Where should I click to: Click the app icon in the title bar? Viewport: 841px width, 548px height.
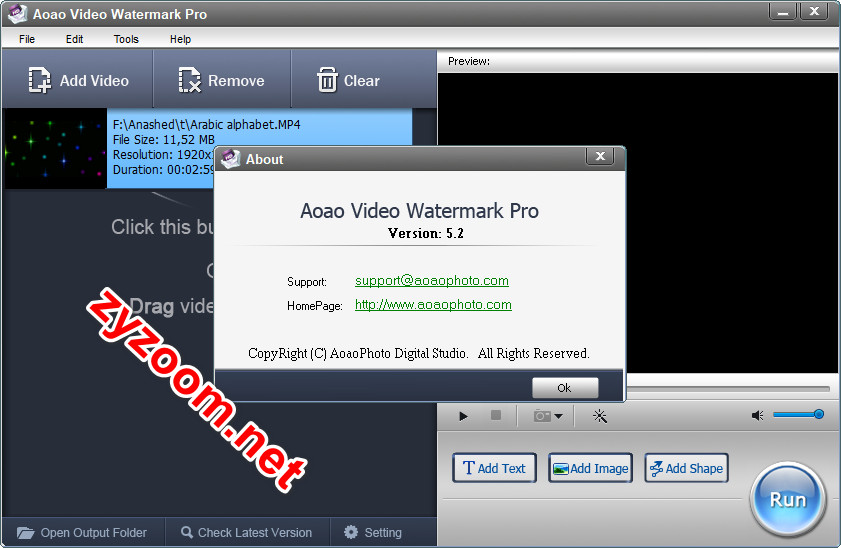tap(17, 14)
